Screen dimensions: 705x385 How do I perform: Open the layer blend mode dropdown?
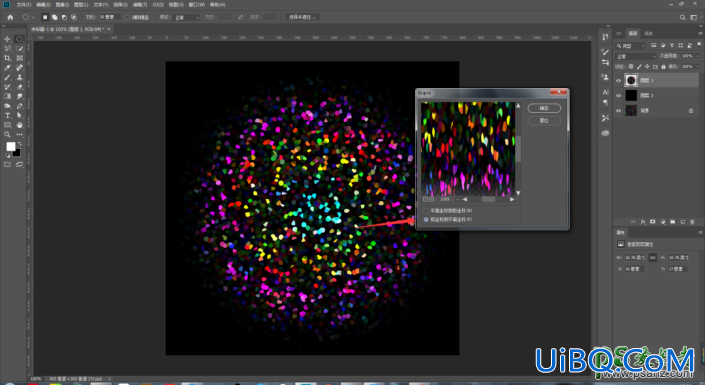click(x=636, y=56)
